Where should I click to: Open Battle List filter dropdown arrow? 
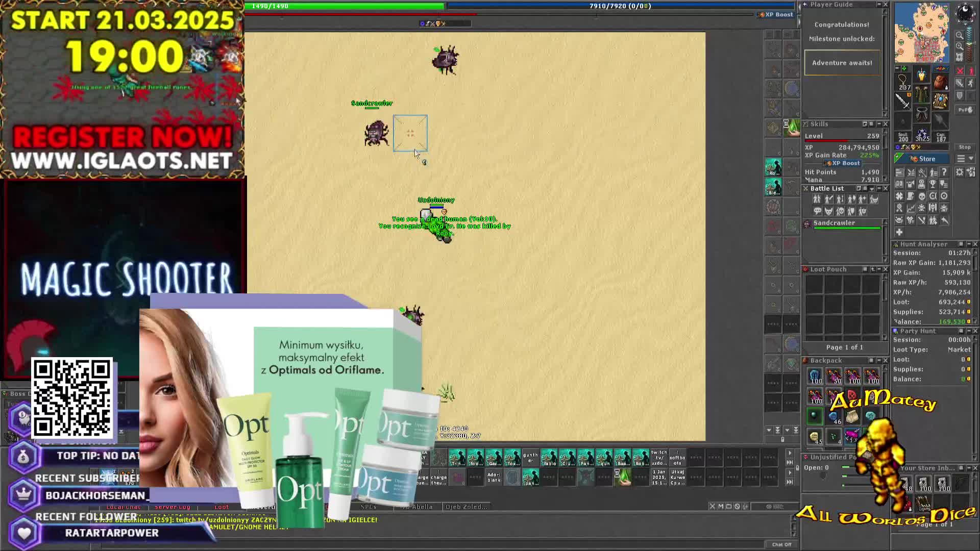pyautogui.click(x=871, y=189)
